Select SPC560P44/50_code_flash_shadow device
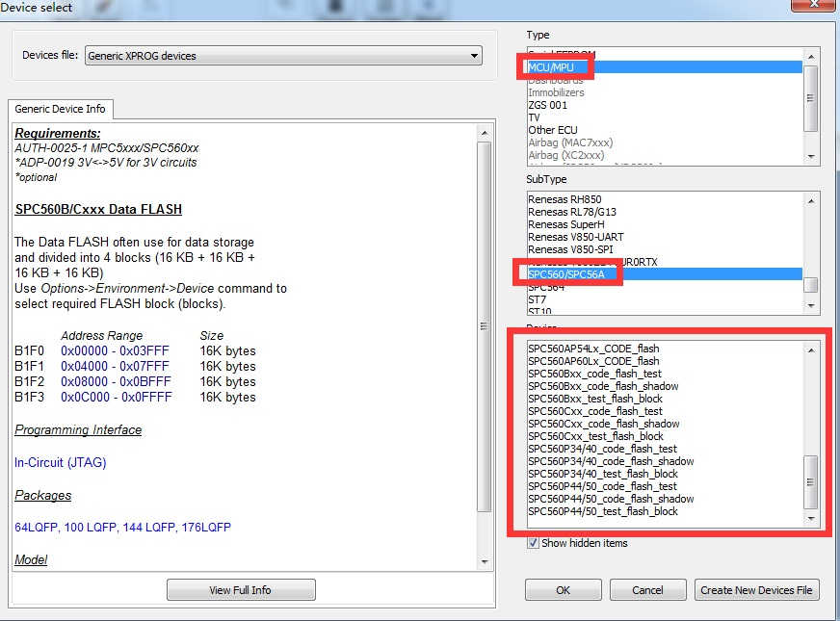 pyautogui.click(x=665, y=499)
